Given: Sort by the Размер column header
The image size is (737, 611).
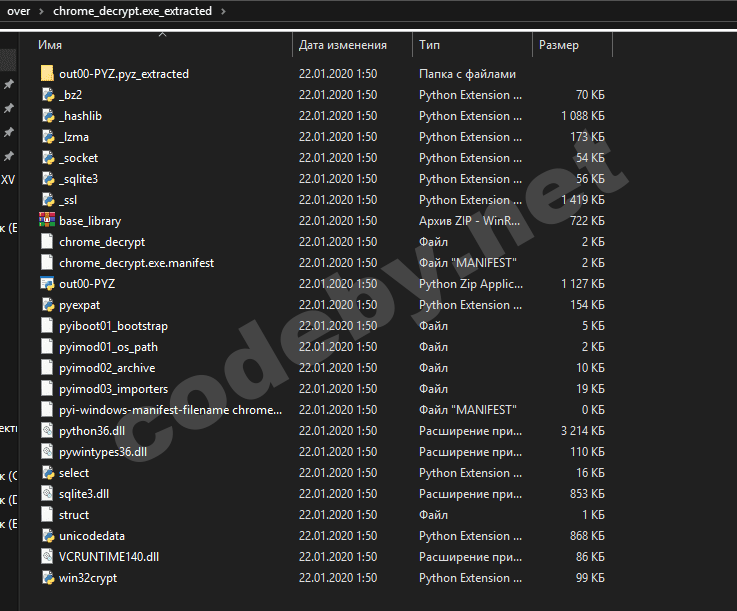Looking at the screenshot, I should click(x=558, y=45).
